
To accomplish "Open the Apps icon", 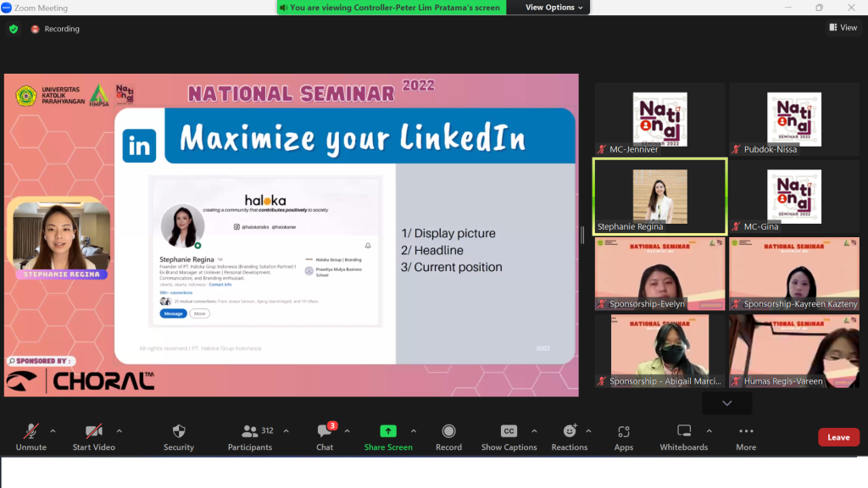I will coord(624,431).
